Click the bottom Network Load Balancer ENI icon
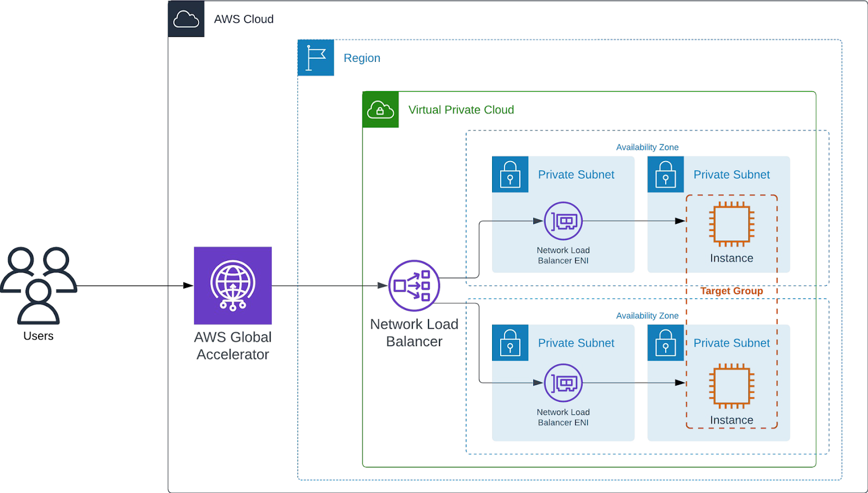The height and width of the screenshot is (493, 868). [563, 383]
